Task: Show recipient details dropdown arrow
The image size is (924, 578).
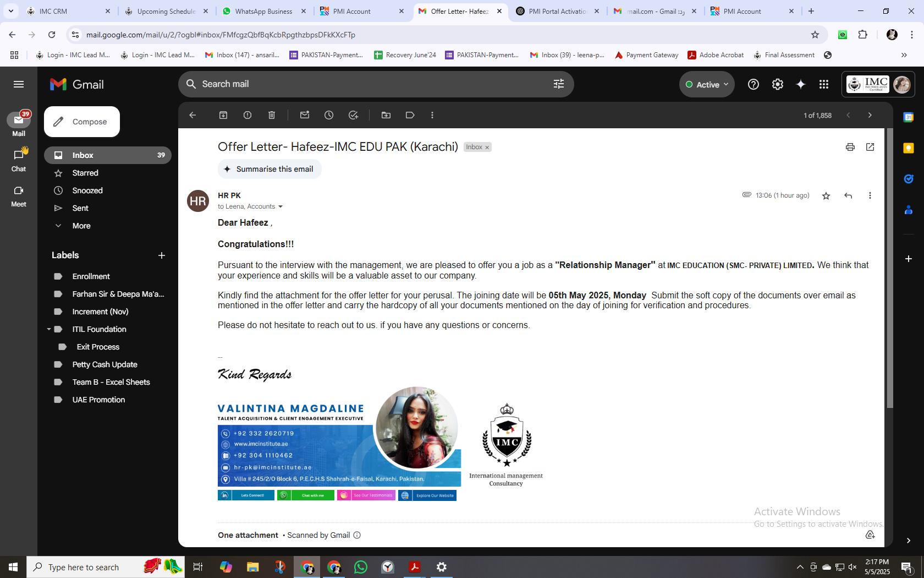Action: (x=280, y=206)
